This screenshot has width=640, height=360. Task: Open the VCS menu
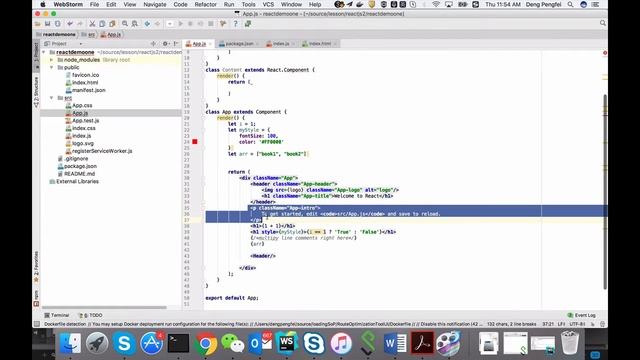click(268, 4)
